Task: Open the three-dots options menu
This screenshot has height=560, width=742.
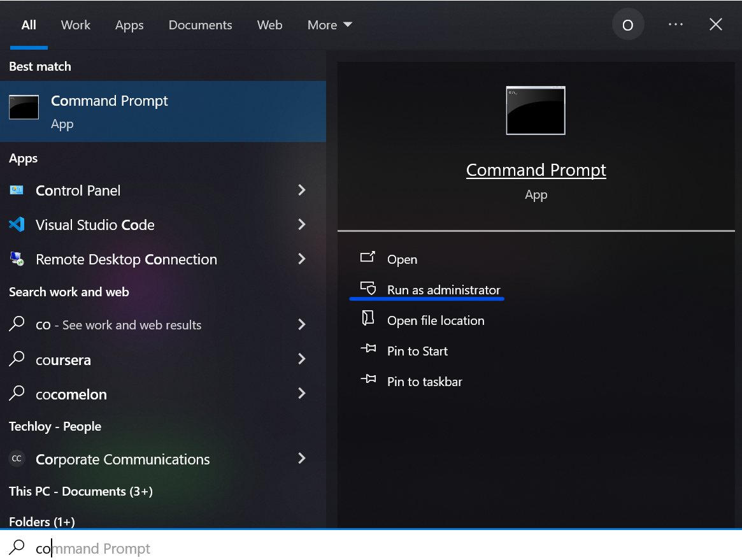Action: pos(675,25)
